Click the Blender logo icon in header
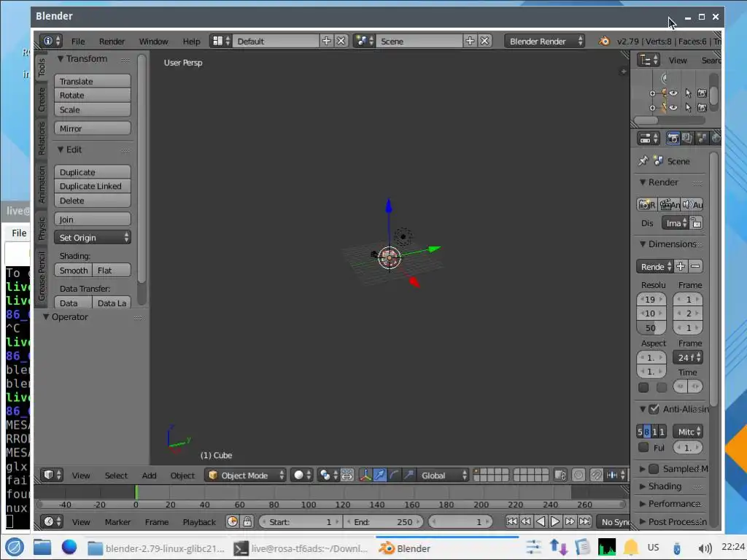747x560 pixels. [604, 41]
